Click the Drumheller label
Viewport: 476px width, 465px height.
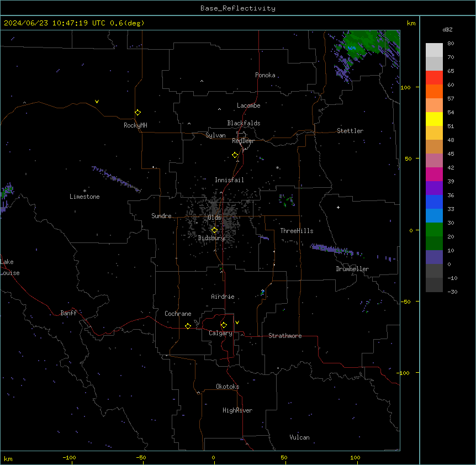352,269
